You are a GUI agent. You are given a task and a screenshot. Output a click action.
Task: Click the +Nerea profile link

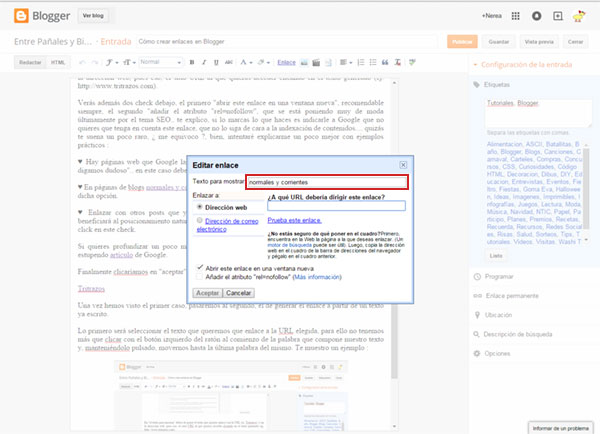tap(491, 16)
